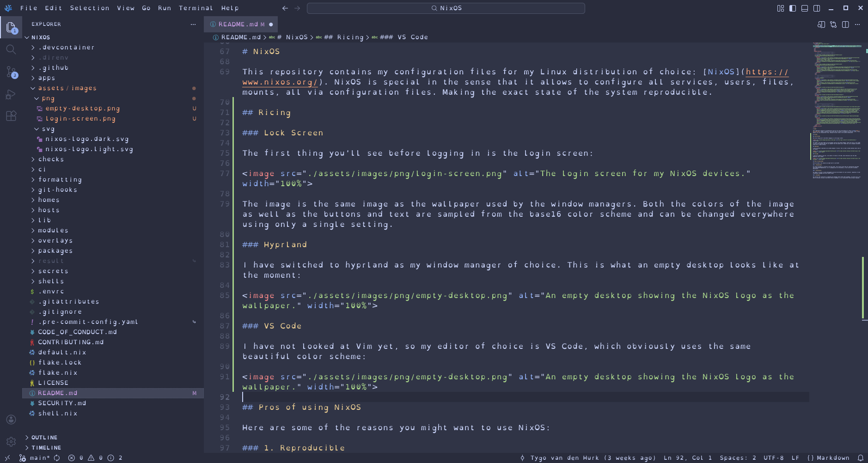
Task: Open Customize Layout icon in title bar
Action: (781, 8)
